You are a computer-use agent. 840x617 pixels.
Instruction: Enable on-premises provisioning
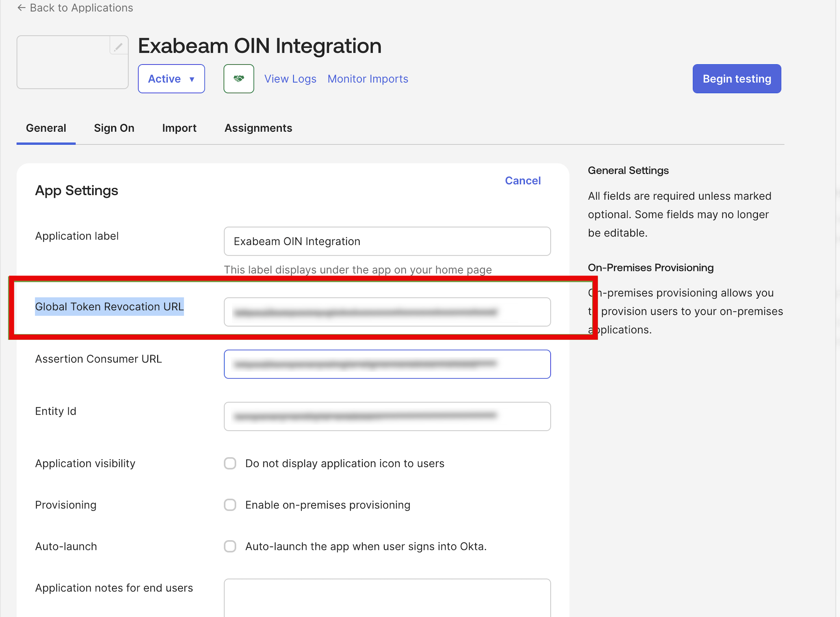tap(230, 505)
